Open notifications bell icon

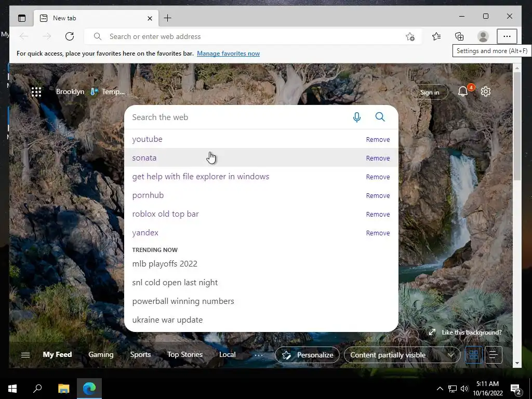[463, 91]
